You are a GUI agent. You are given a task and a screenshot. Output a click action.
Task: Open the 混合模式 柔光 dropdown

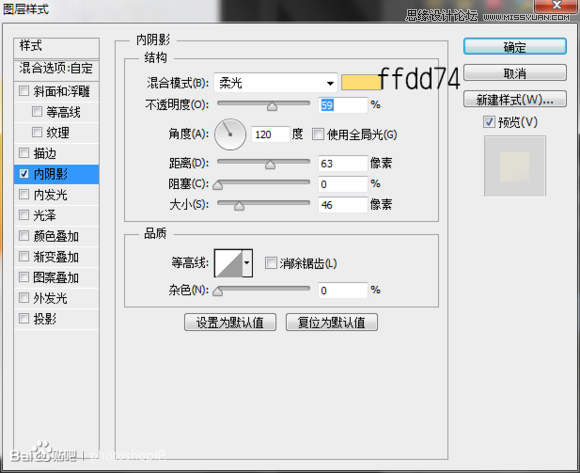[276, 83]
